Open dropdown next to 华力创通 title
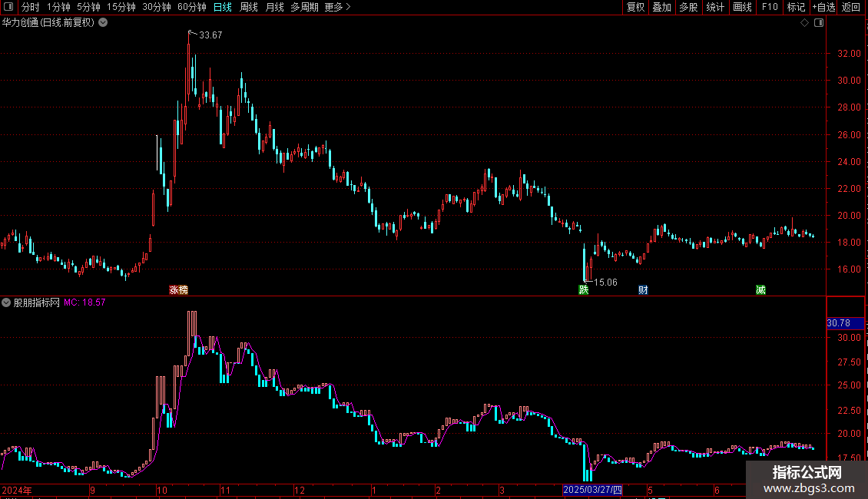This screenshot has height=499, width=868. 103,22
